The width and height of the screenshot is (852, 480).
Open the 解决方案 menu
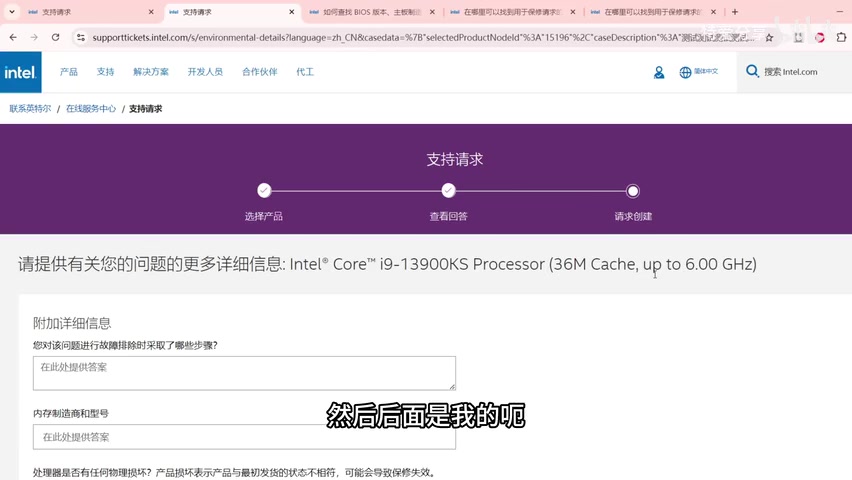(x=151, y=72)
